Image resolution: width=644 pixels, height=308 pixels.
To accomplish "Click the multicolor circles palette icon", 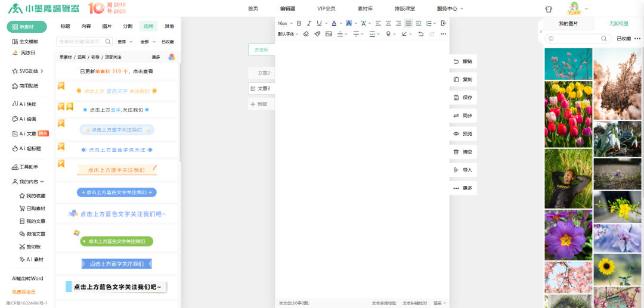I will 172,57.
